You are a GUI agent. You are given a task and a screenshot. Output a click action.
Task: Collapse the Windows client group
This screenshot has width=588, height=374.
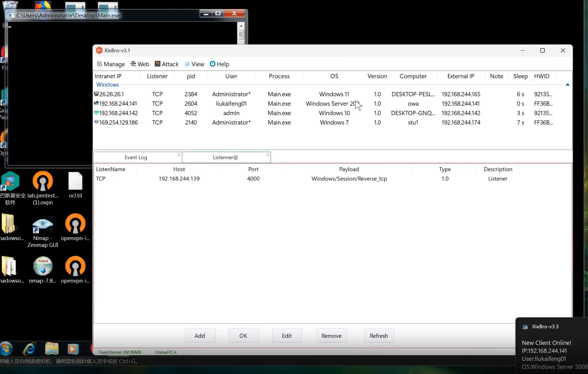pyautogui.click(x=568, y=85)
